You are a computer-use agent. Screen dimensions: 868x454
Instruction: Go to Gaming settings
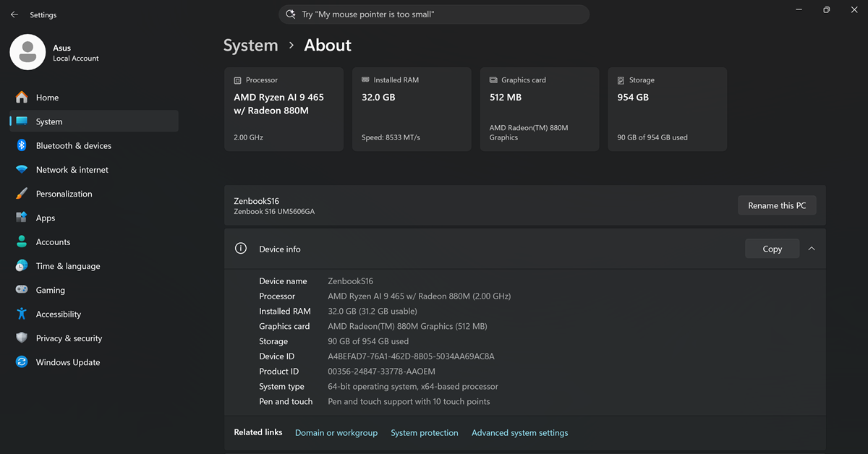[94, 290]
